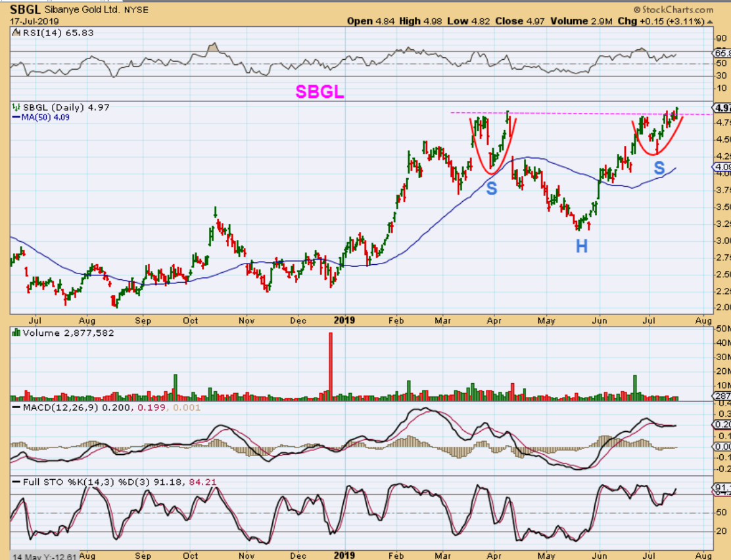Click the crosshair readout "14 May Y:-12.61"
Image resolution: width=731 pixels, height=560 pixels.
click(45, 555)
